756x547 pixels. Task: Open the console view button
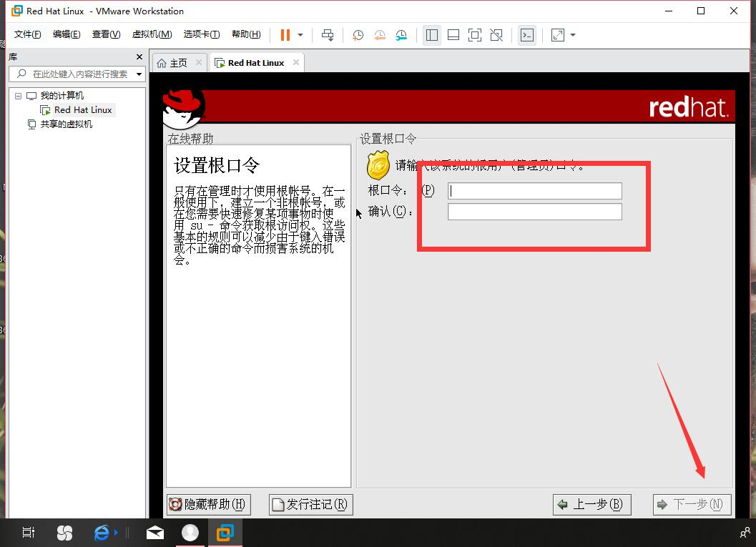click(527, 35)
